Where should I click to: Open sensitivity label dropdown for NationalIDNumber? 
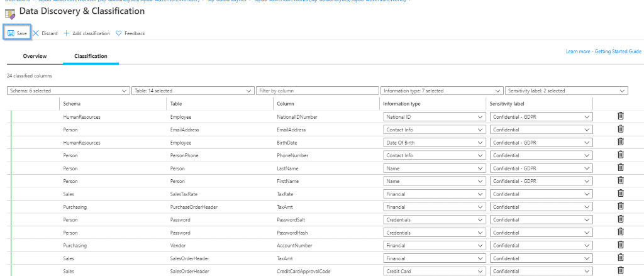coord(541,117)
